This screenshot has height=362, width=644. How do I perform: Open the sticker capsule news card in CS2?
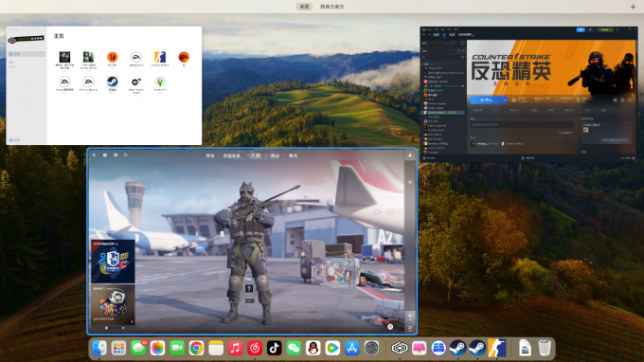[x=113, y=304]
